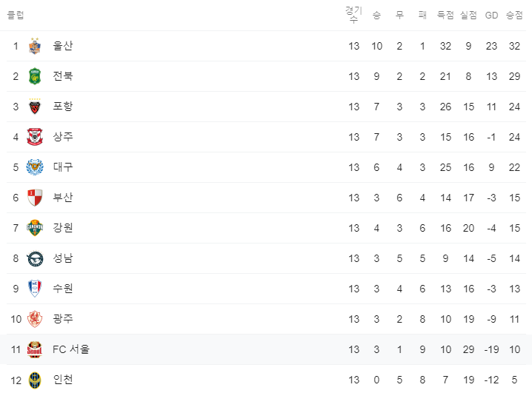Click the 인천 club crest icon
The width and height of the screenshot is (532, 393).
pos(35,380)
